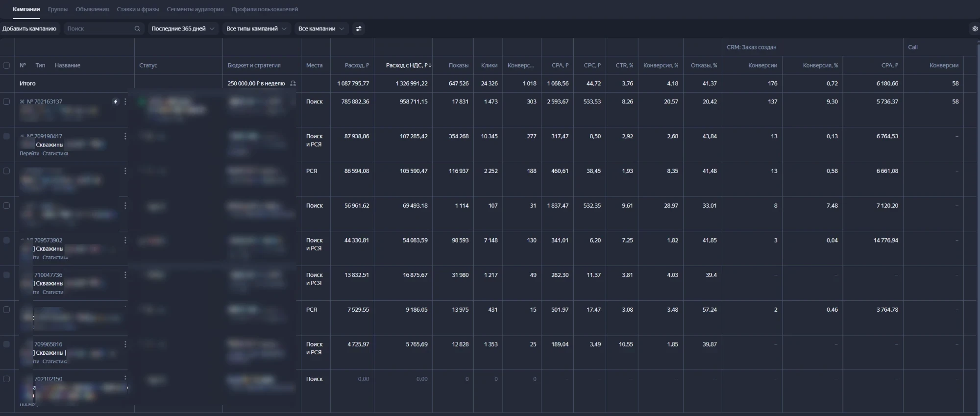Click campaign number '№ 702163137'
The image size is (980, 416).
(x=45, y=102)
